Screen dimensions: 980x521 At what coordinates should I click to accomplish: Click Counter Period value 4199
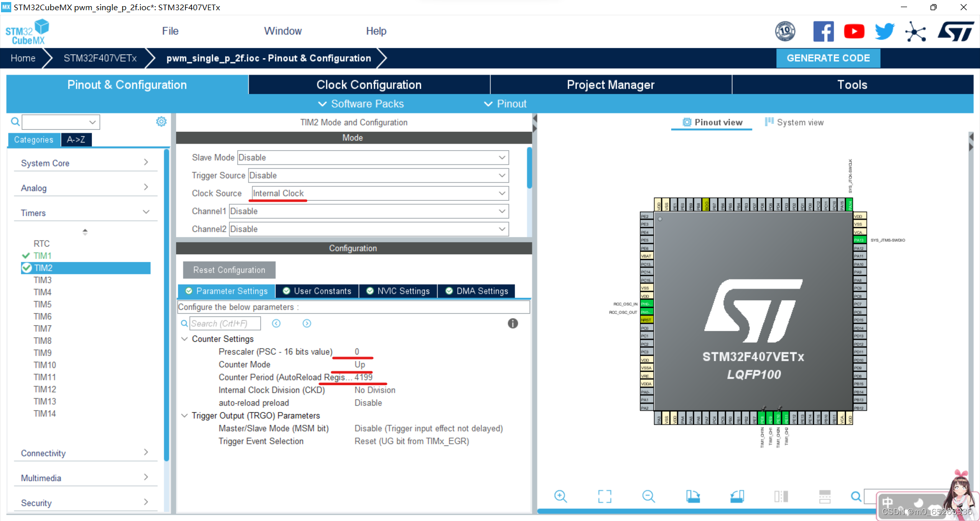(363, 377)
